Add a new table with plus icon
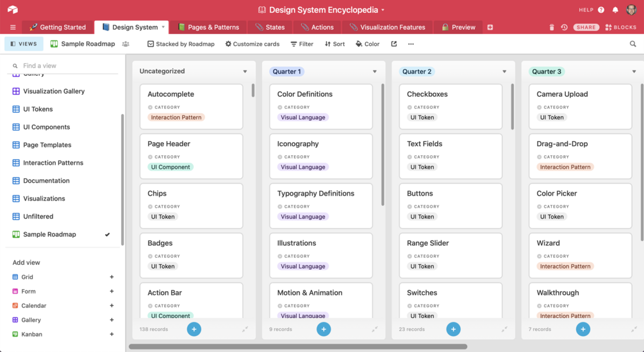The height and width of the screenshot is (352, 644). (490, 27)
